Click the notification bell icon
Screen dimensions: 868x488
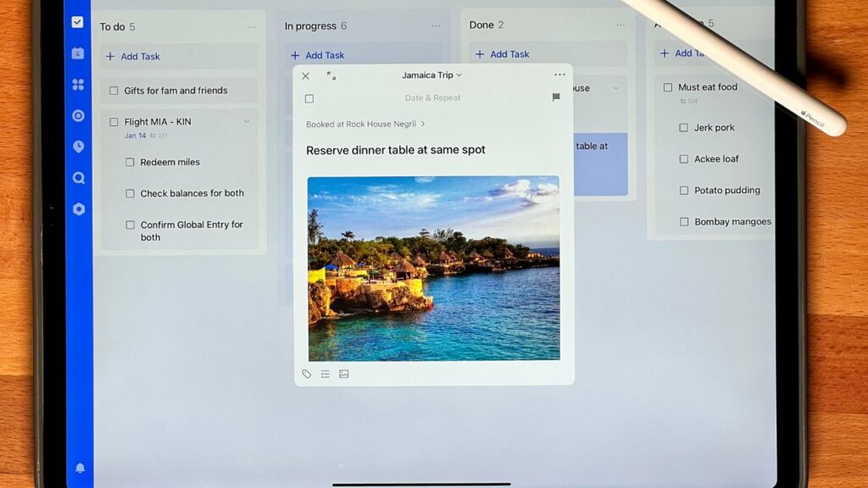click(80, 468)
